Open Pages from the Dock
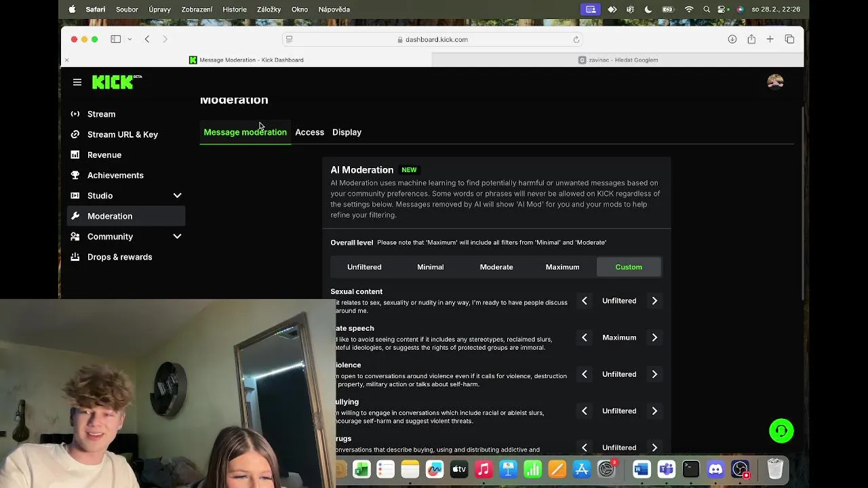 point(557,469)
